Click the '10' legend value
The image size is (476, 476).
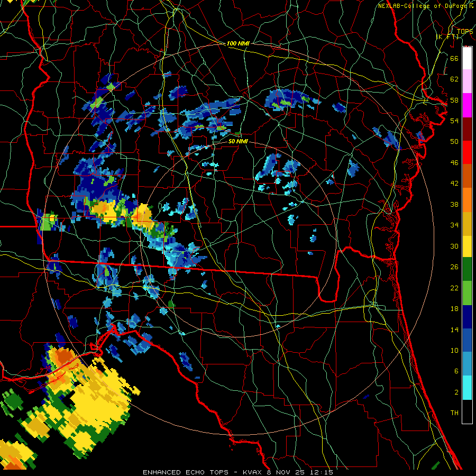[454, 350]
